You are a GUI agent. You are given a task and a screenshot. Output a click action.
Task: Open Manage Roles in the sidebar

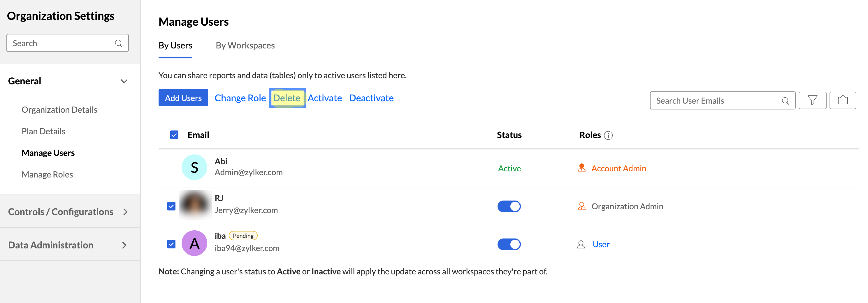point(47,175)
